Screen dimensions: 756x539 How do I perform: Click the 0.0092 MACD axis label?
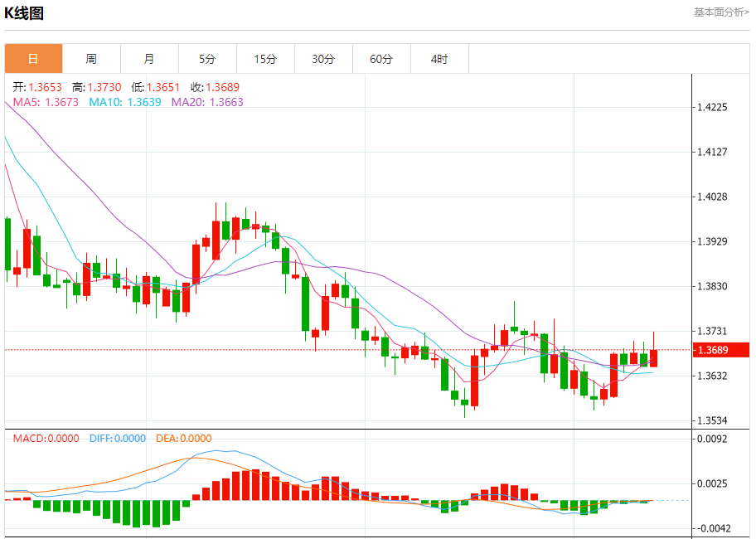click(x=712, y=439)
